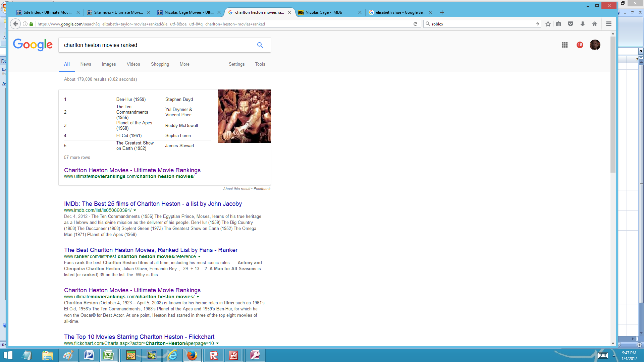Expand options arrow for Flickchart result
This screenshot has width=644, height=362.
[217, 344]
